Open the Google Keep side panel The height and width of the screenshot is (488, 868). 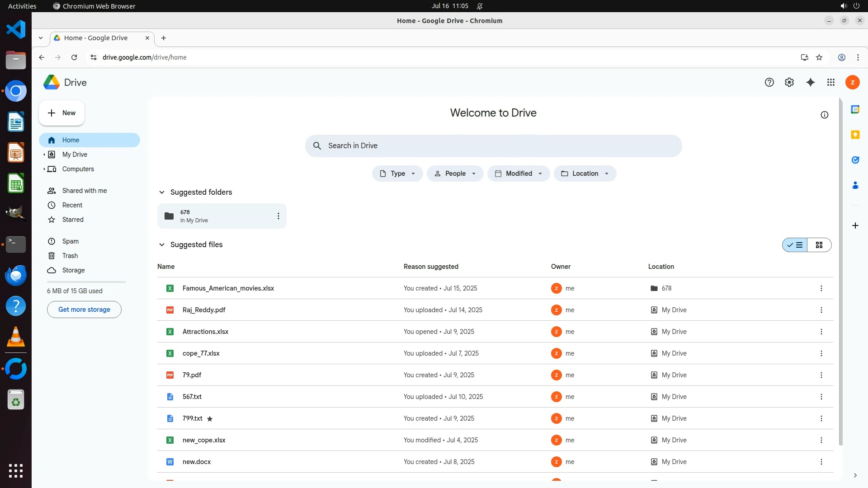pos(855,135)
